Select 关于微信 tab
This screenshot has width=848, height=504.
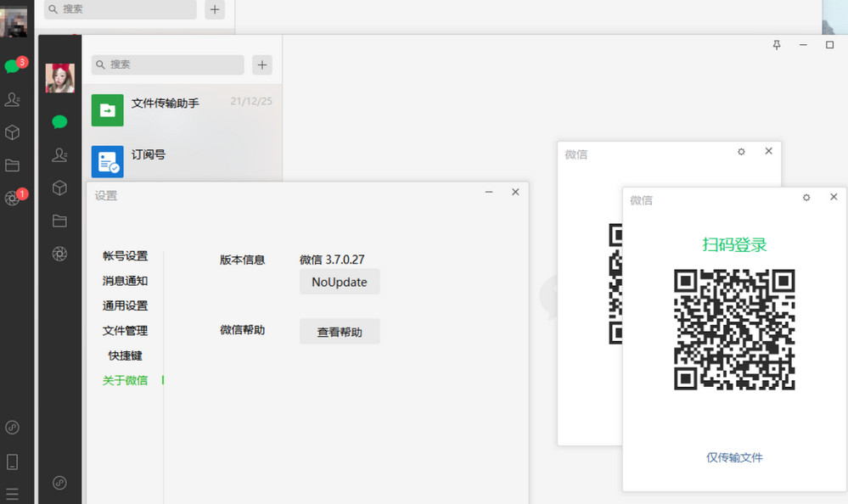pyautogui.click(x=125, y=380)
